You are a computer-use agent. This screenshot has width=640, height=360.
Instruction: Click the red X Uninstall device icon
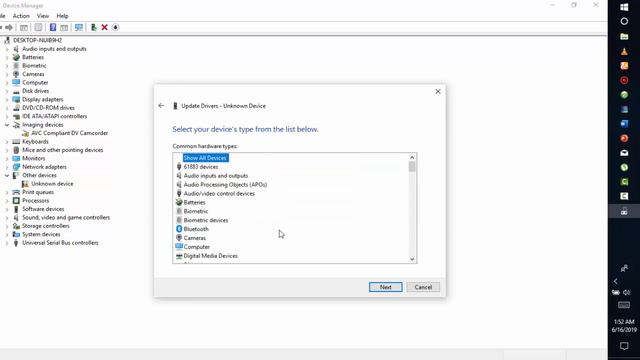pyautogui.click(x=104, y=27)
